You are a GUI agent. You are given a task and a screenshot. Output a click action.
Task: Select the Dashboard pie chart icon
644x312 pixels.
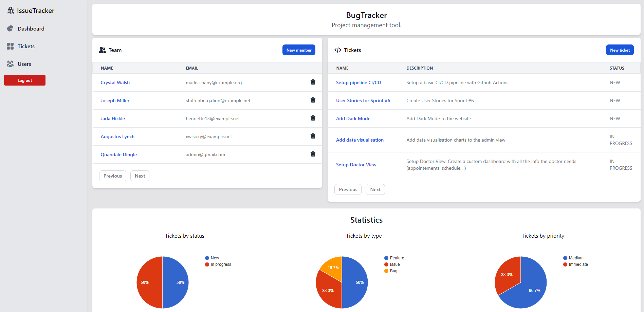[10, 29]
